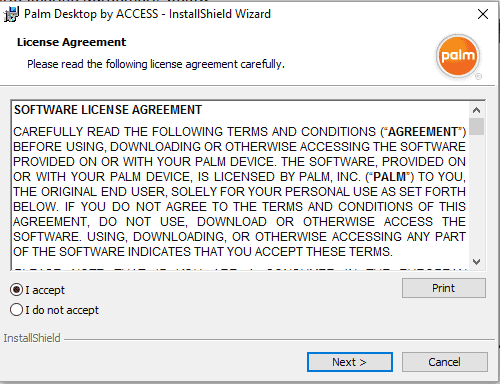Click the bold word AGREEMENT in license text
The width and height of the screenshot is (500, 384).
tap(423, 132)
